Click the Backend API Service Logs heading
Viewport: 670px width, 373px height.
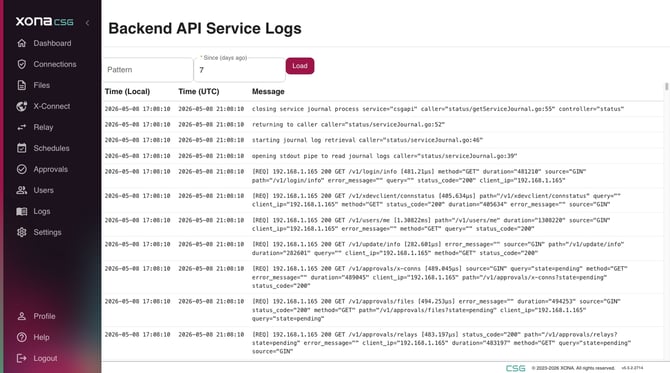[x=205, y=28]
